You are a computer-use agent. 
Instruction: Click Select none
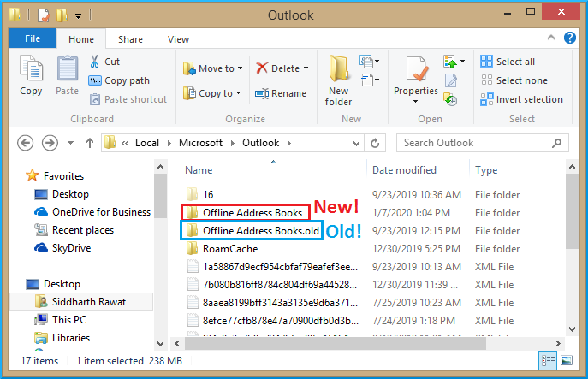click(x=514, y=80)
